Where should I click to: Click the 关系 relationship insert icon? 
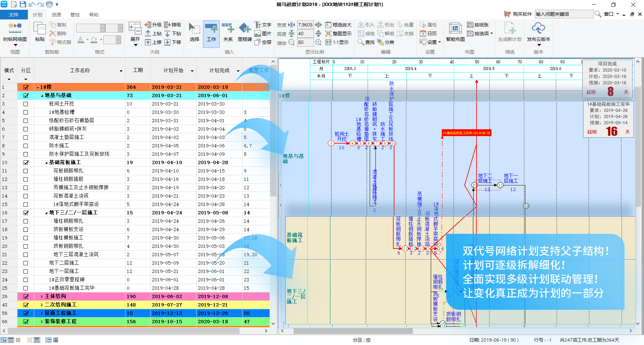coord(228,29)
